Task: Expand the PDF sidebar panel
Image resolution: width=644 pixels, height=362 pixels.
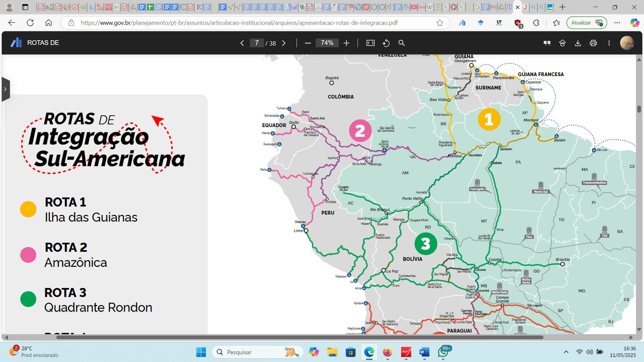Action: point(5,89)
